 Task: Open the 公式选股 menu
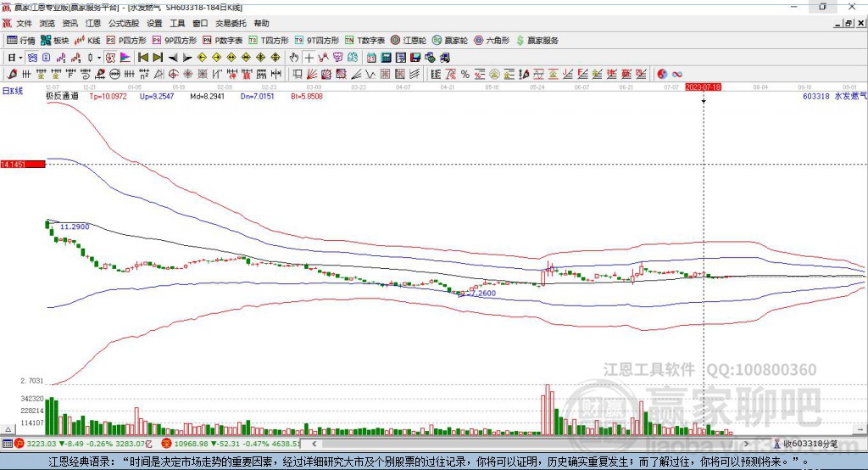click(x=123, y=24)
